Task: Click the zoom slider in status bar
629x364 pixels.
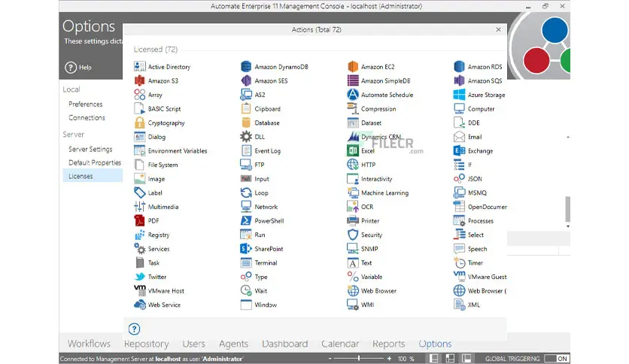Action: (x=359, y=359)
